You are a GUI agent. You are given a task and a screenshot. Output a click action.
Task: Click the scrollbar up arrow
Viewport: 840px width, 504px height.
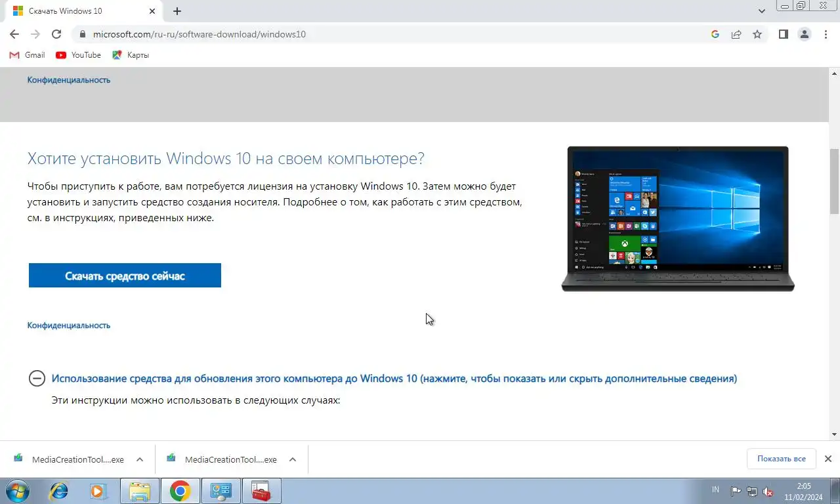(x=835, y=73)
